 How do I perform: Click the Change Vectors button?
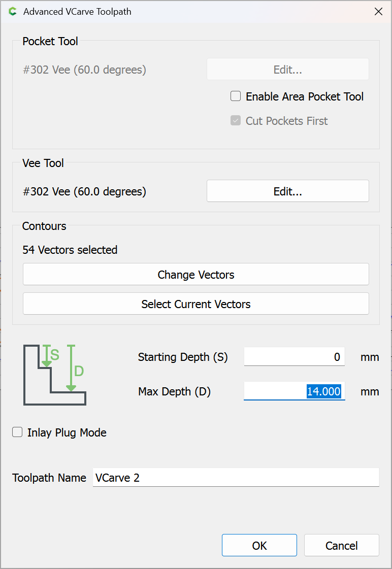(196, 274)
